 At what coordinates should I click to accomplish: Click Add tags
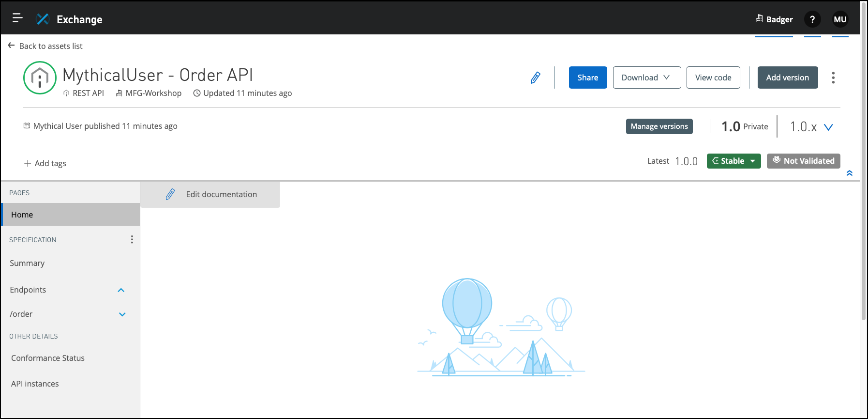tap(45, 163)
